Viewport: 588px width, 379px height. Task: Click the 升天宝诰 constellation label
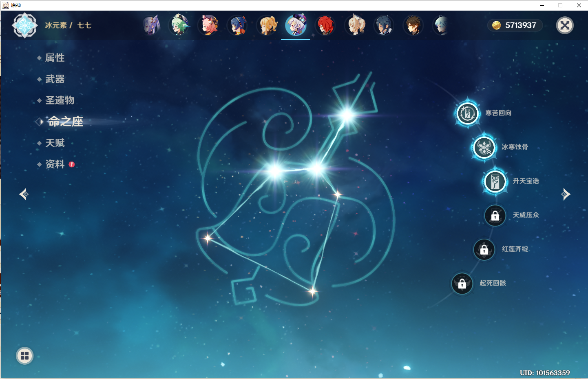coord(526,181)
